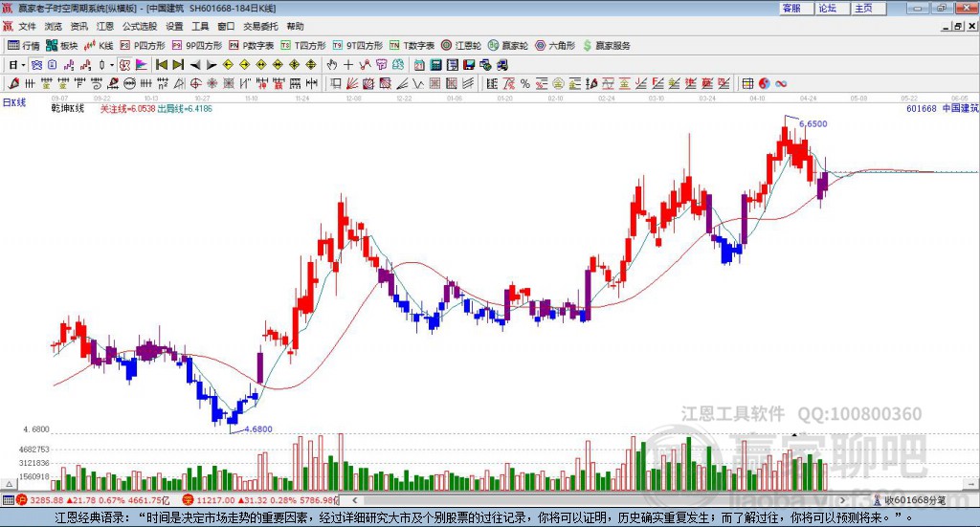980x527 pixels.
Task: Click the percent sign tool icon
Action: [x=525, y=83]
